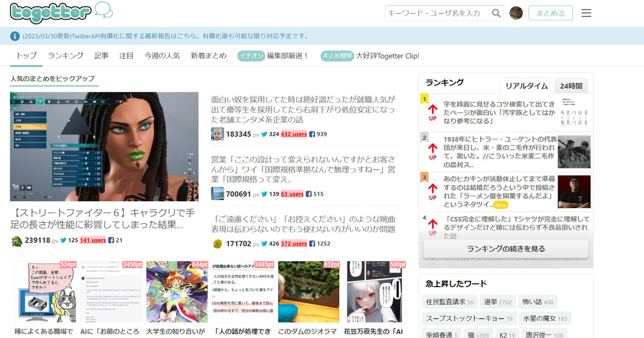
Task: Open the ランキング navigation tab
Action: 65,56
